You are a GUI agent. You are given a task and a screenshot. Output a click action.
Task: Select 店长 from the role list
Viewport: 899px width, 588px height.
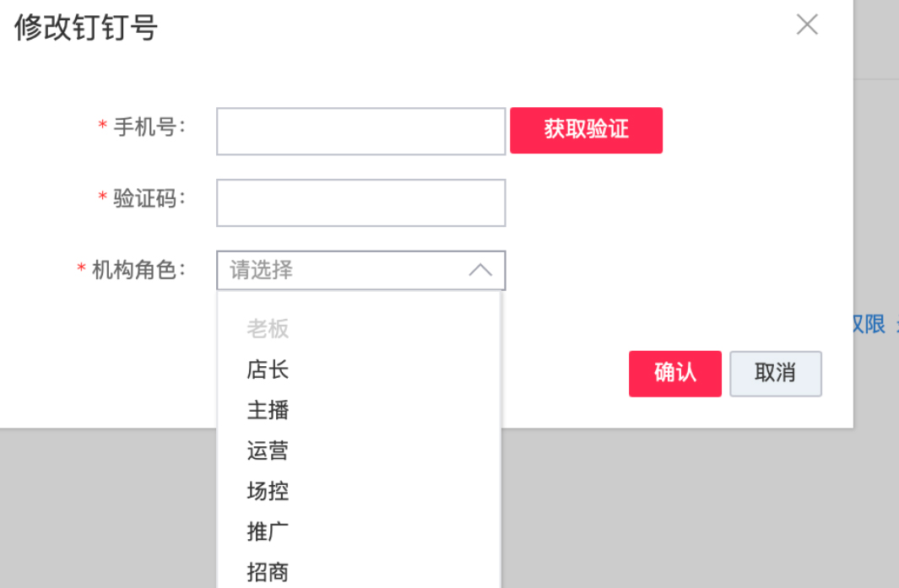pyautogui.click(x=268, y=370)
